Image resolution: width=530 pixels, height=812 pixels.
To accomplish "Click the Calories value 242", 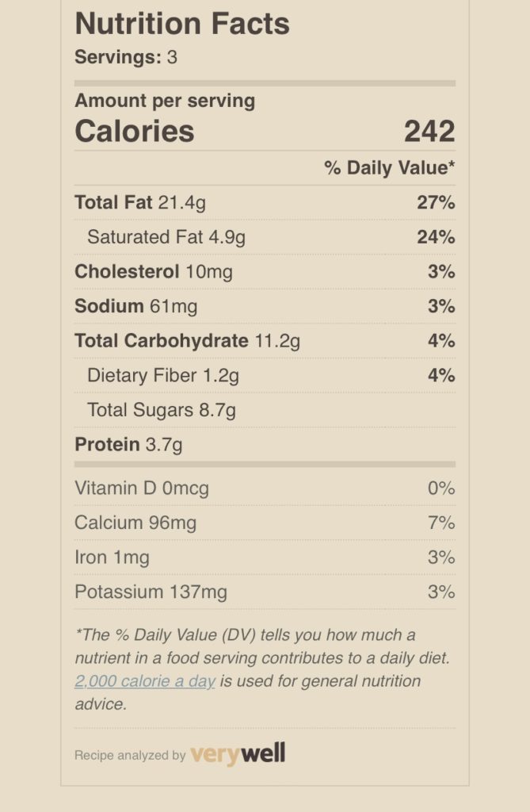I will (x=429, y=131).
